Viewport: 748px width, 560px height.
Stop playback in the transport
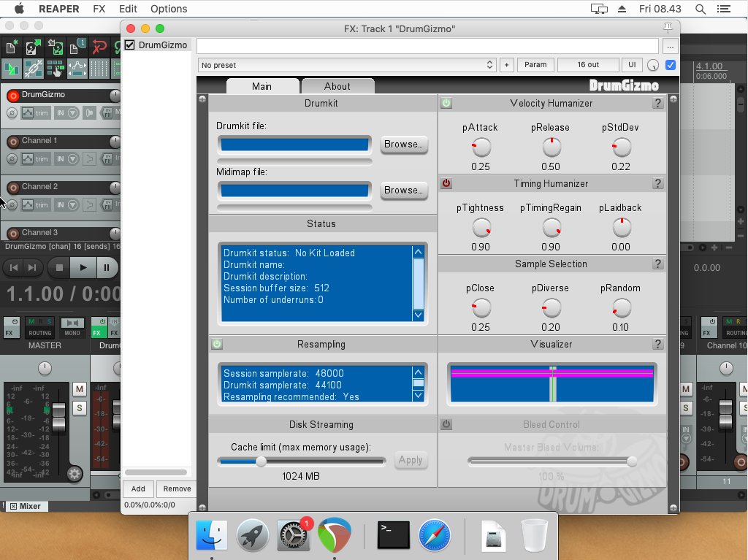point(59,268)
